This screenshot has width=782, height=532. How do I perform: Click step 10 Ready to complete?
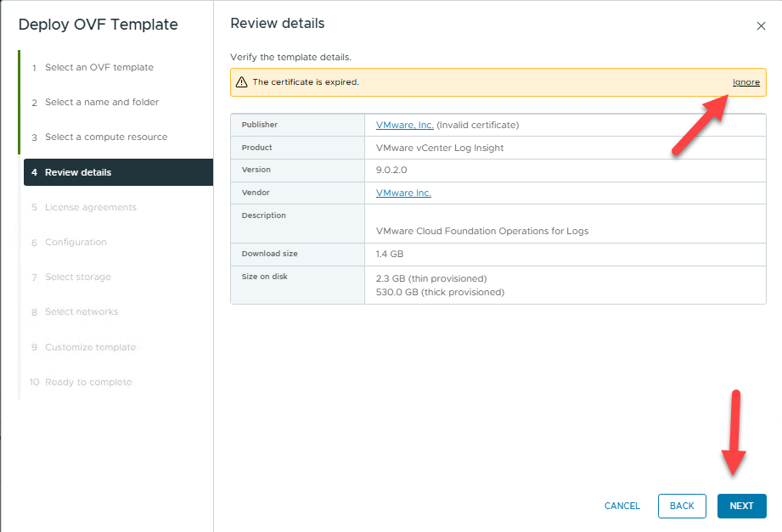click(x=88, y=382)
